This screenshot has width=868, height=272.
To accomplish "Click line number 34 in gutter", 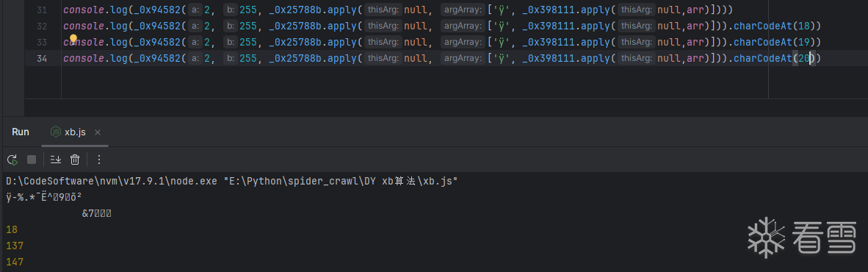I will tap(42, 58).
